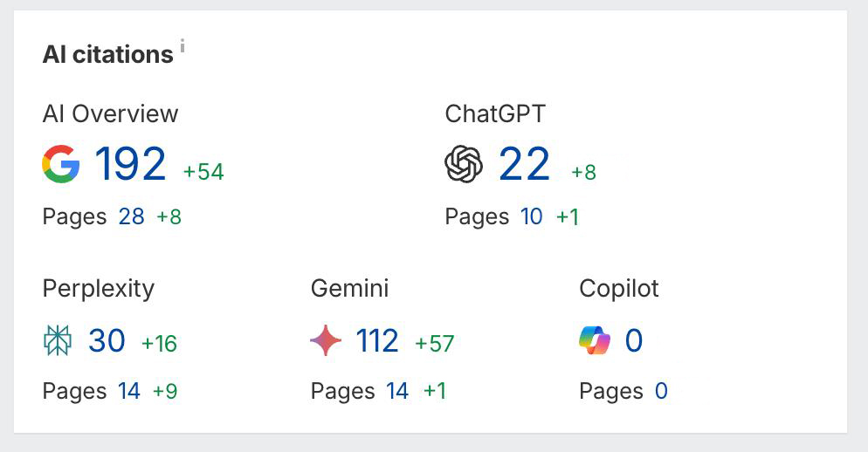The image size is (868, 452).
Task: Click the Gemini sparkle icon
Action: click(x=326, y=341)
